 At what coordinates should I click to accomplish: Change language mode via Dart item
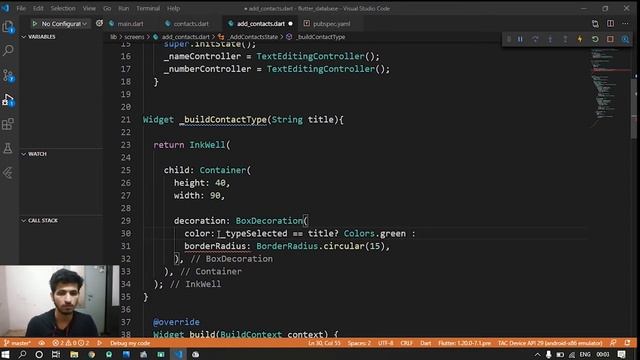point(425,343)
